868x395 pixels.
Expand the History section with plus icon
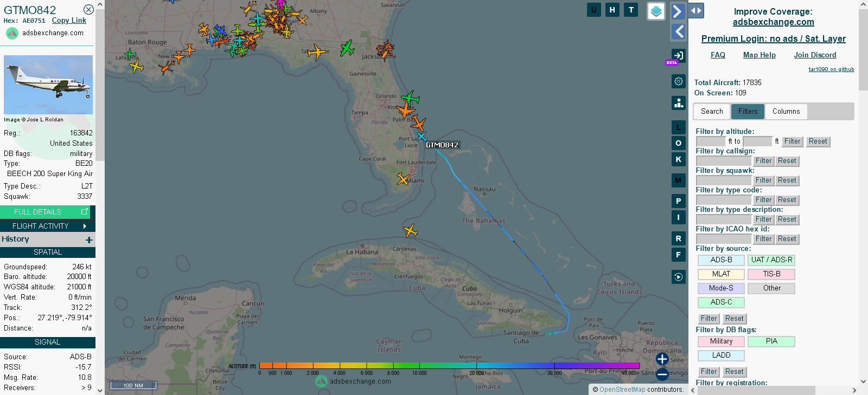point(89,239)
